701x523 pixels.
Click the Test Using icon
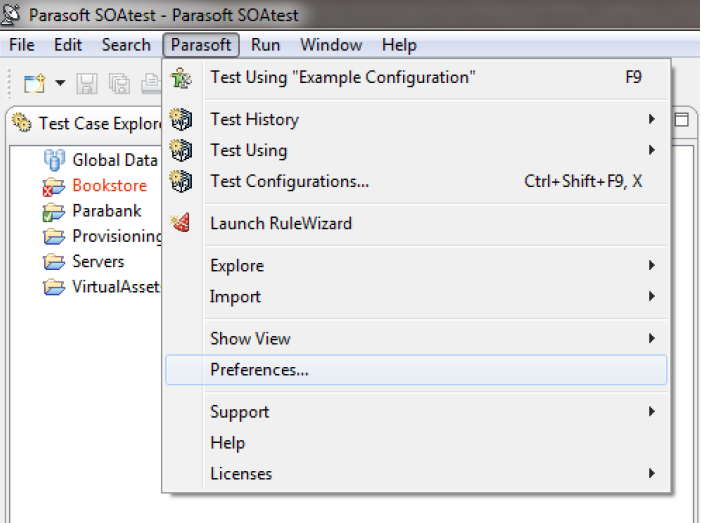(181, 150)
